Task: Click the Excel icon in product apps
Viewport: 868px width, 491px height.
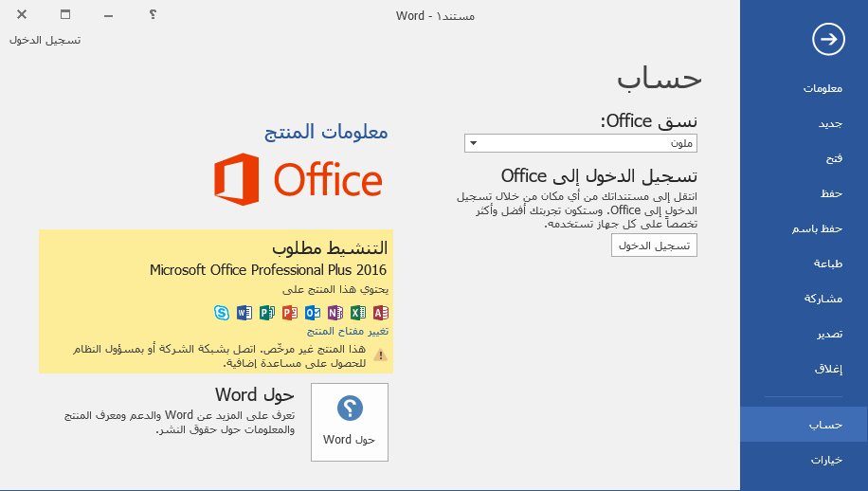Action: coord(358,313)
